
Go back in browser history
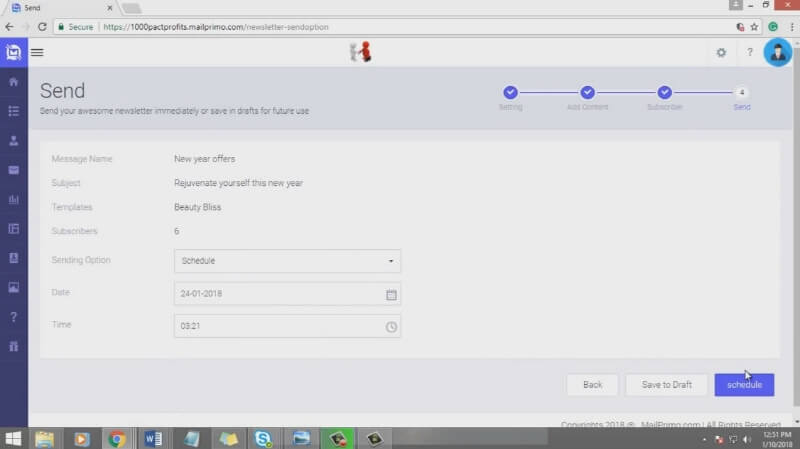coord(9,27)
